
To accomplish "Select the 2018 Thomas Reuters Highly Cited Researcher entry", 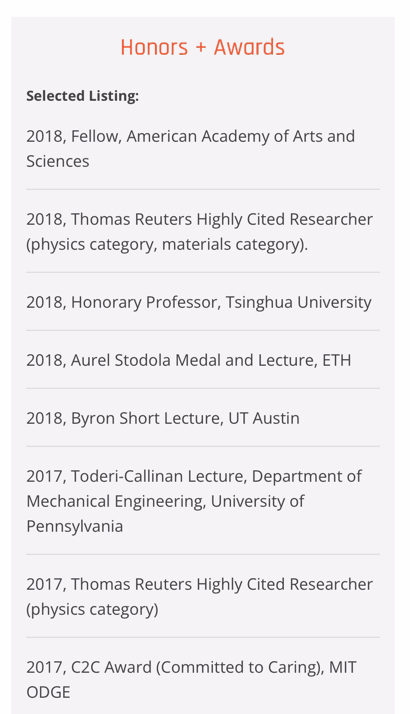I will tap(200, 232).
